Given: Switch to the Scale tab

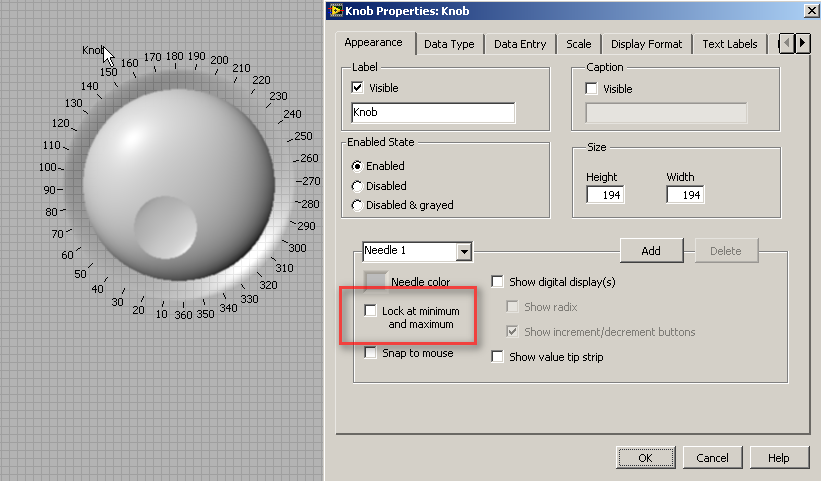Looking at the screenshot, I should pos(579,44).
